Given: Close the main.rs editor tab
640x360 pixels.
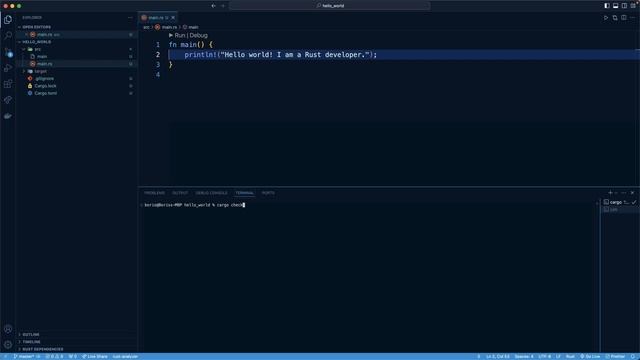Looking at the screenshot, I should 173,18.
